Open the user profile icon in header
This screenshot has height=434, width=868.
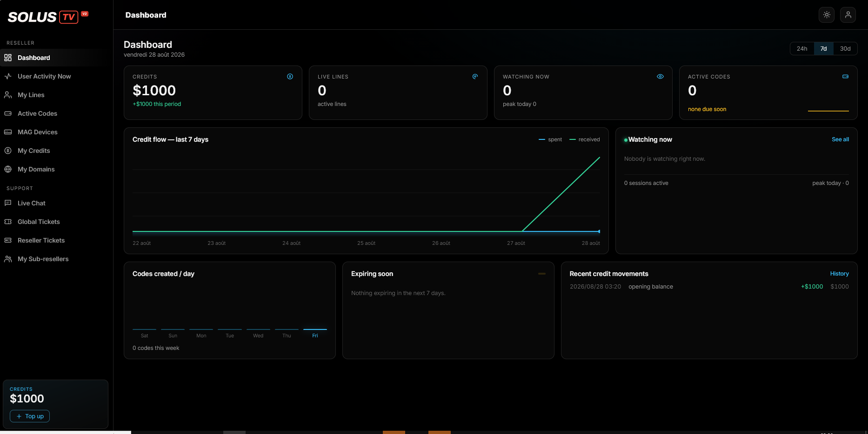click(x=848, y=15)
